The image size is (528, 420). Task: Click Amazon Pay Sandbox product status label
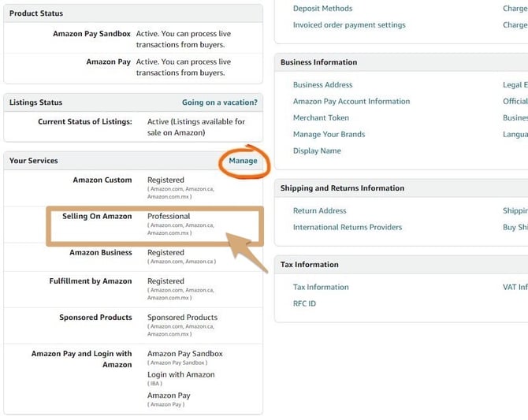coord(91,34)
